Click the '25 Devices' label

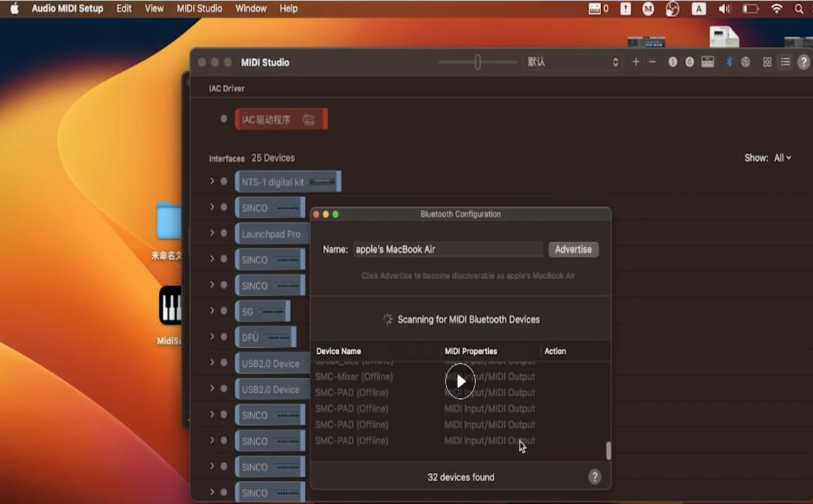pos(273,157)
